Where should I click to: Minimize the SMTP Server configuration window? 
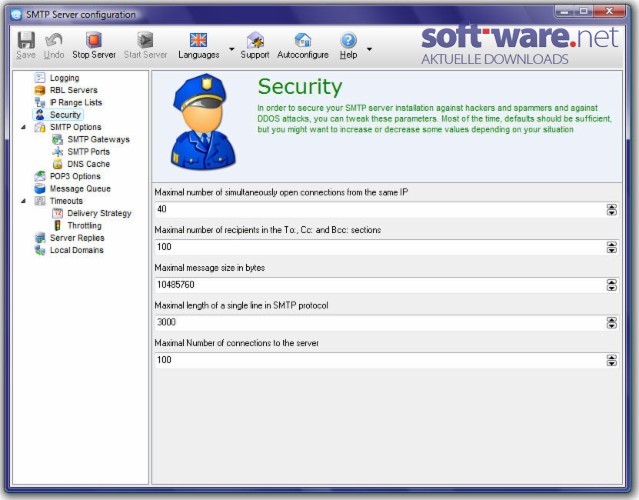565,12
